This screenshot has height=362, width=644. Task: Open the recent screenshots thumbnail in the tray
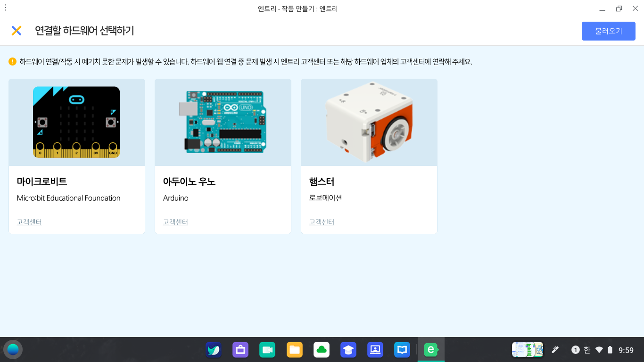click(528, 350)
